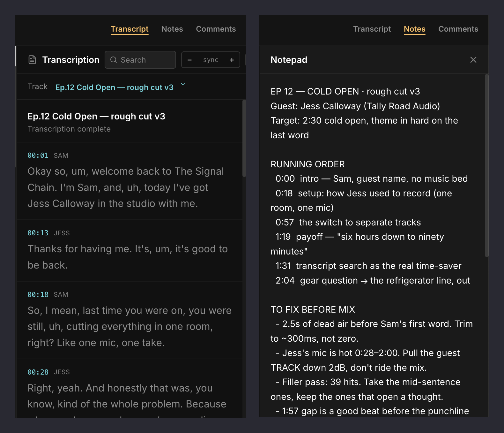Click the Notepad scrollbar thumb
Image resolution: width=504 pixels, height=433 pixels.
coord(487,165)
